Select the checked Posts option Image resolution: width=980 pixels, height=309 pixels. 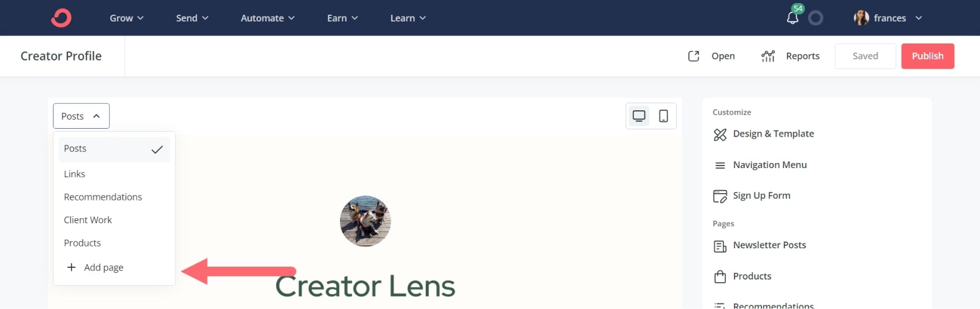click(114, 149)
